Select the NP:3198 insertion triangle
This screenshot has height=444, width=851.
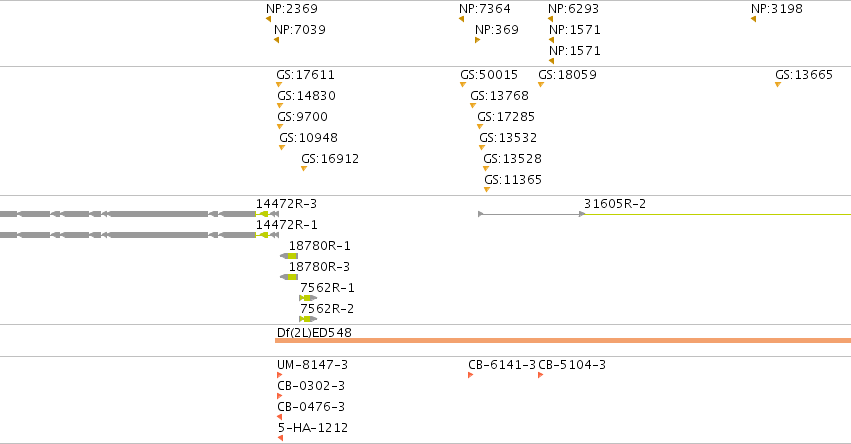[x=753, y=19]
